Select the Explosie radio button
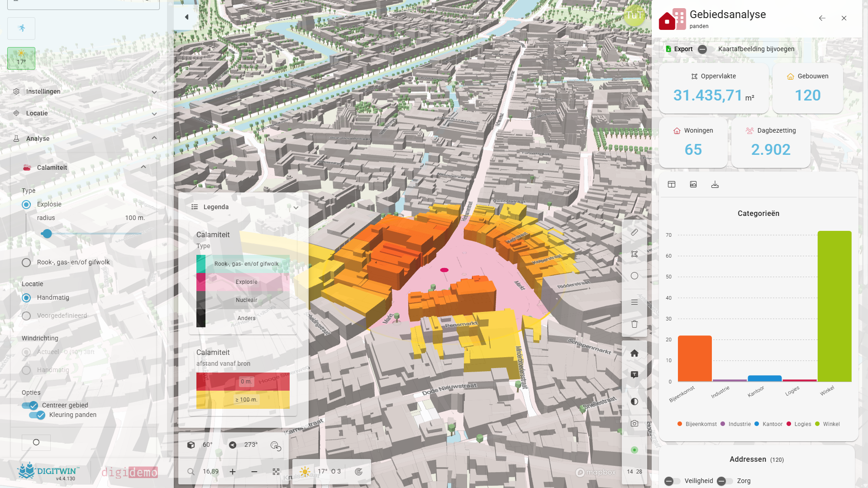This screenshot has height=488, width=868. 26,205
